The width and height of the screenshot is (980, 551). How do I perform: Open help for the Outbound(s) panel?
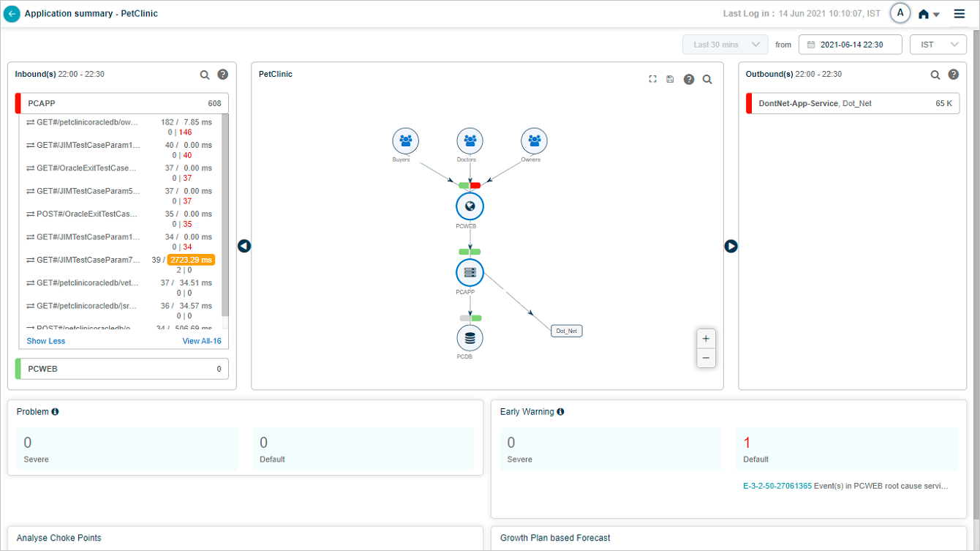point(954,75)
